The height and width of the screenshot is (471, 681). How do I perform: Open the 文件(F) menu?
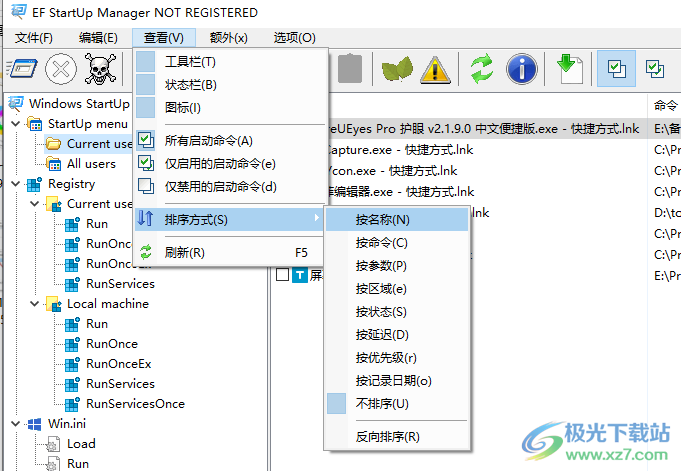click(34, 38)
